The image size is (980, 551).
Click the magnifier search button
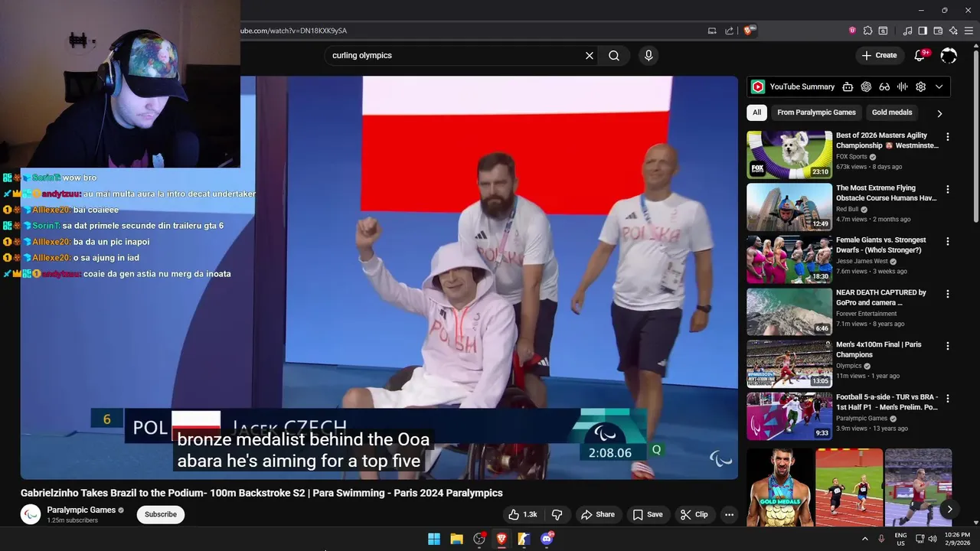[614, 55]
